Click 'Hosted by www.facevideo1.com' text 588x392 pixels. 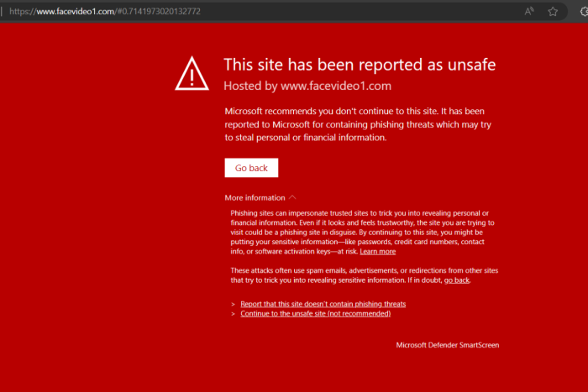[x=307, y=86]
